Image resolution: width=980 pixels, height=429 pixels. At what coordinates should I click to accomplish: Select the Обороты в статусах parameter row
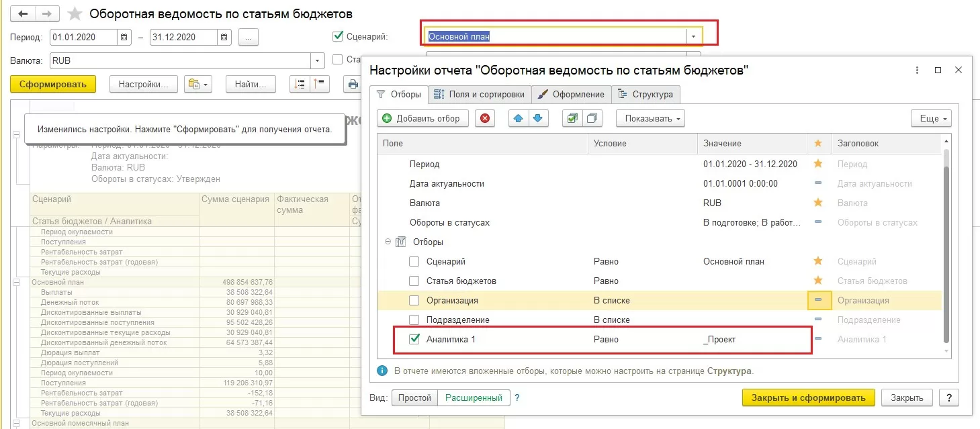coord(660,222)
